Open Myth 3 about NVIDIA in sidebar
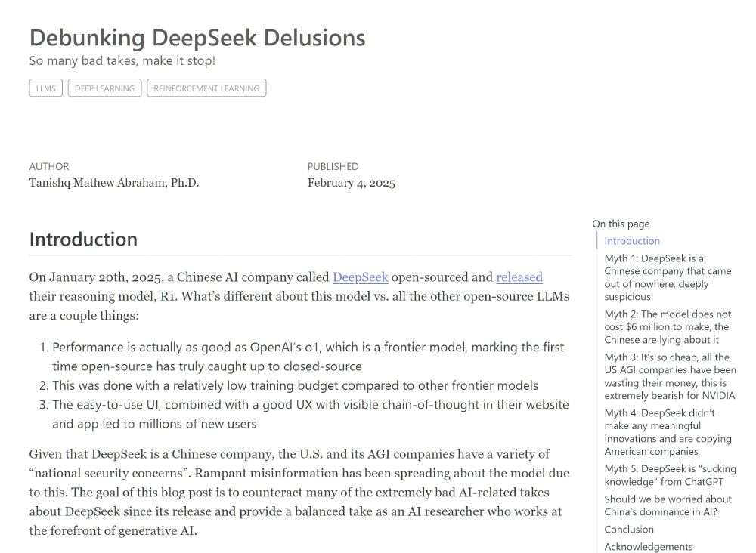 (670, 376)
